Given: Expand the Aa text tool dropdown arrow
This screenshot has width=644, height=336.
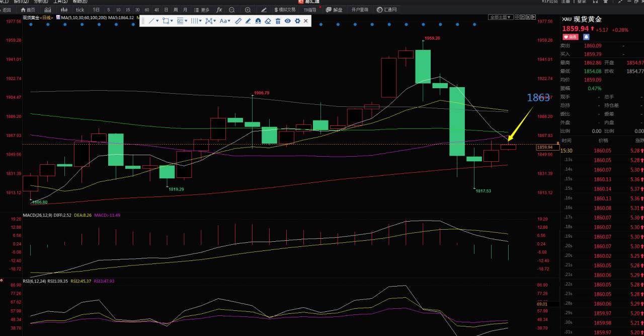Looking at the screenshot, I should pyautogui.click(x=230, y=21).
